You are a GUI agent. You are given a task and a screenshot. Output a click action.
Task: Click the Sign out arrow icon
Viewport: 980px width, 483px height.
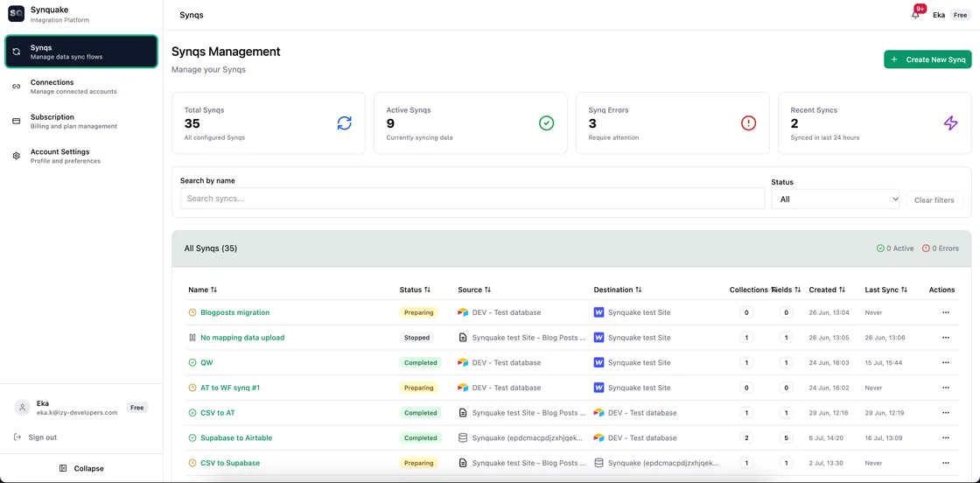click(x=17, y=437)
